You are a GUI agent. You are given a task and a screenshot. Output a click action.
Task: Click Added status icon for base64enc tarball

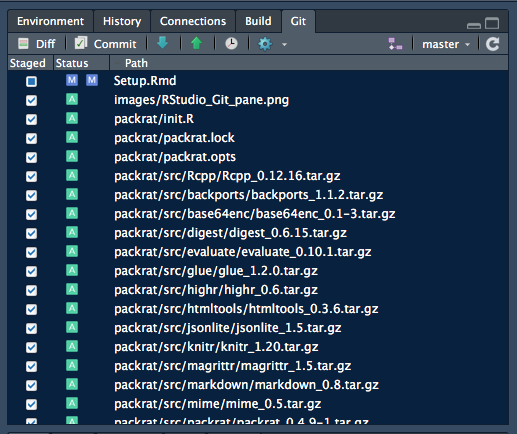[x=72, y=213]
